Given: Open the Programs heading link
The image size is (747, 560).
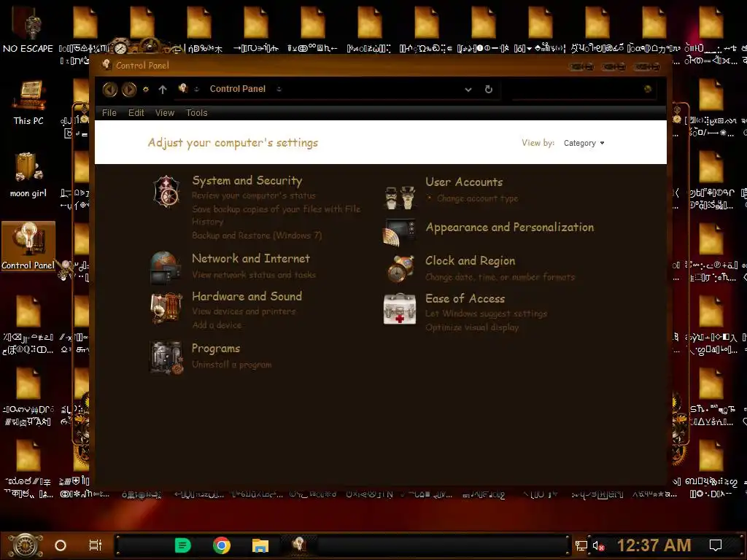Looking at the screenshot, I should (x=216, y=349).
